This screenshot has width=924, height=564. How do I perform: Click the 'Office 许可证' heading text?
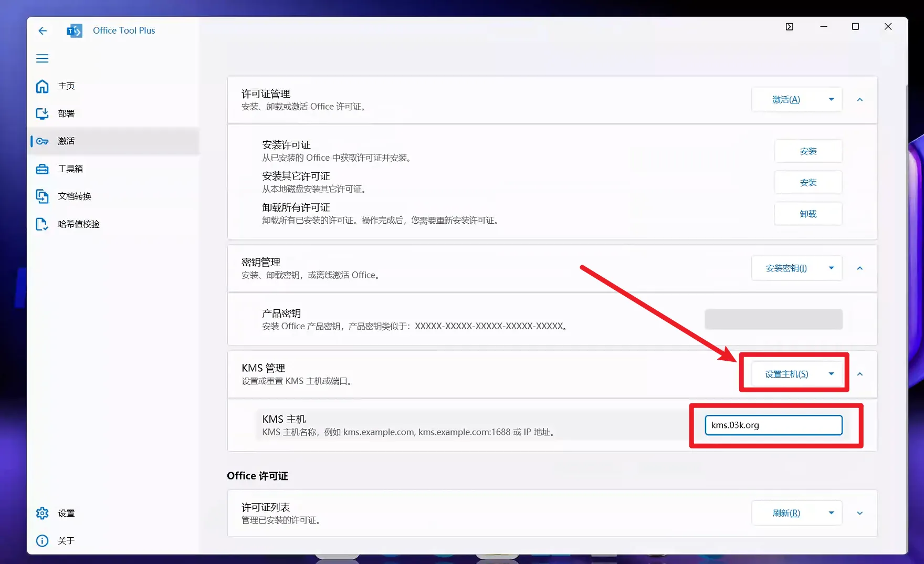coord(257,476)
